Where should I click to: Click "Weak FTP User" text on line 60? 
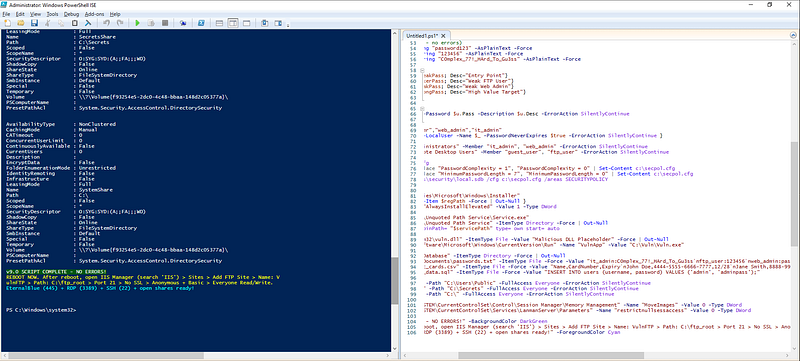[x=488, y=81]
